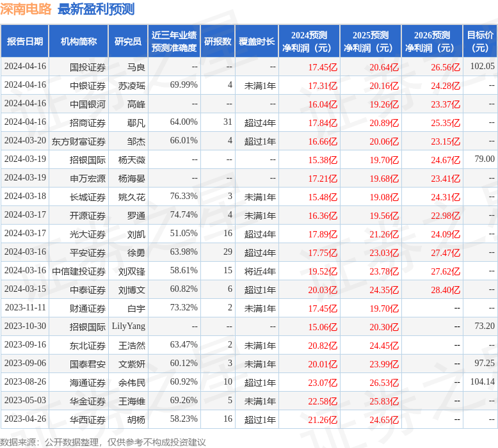Click the 目标价 column header

(480, 41)
